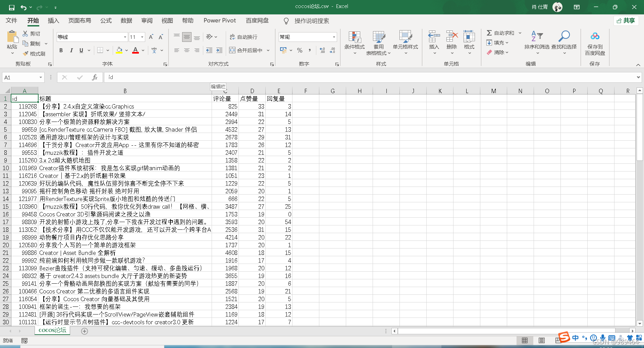Align text to the left
This screenshot has width=644, height=348.
click(177, 50)
